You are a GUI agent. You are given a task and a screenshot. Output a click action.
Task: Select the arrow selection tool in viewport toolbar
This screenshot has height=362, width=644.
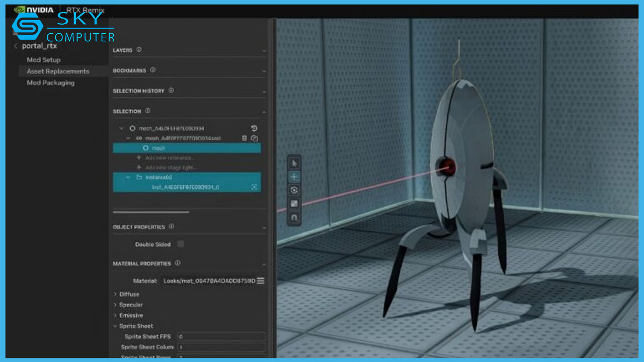click(295, 163)
